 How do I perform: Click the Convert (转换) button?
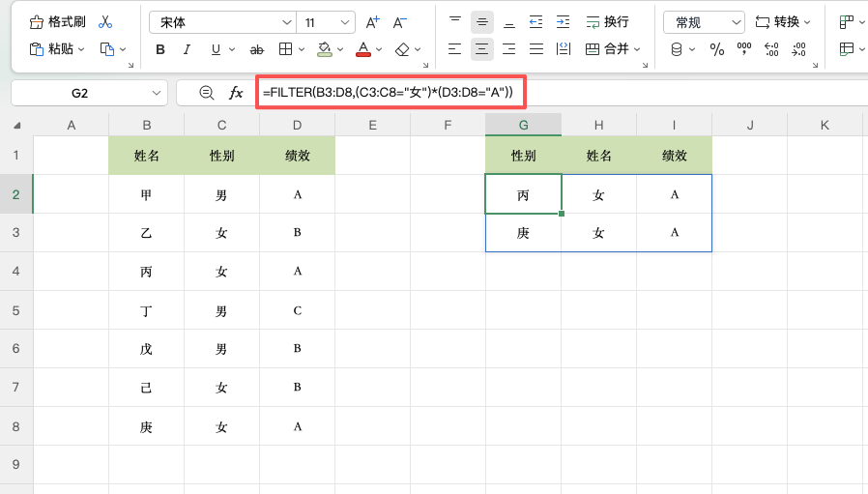777,22
